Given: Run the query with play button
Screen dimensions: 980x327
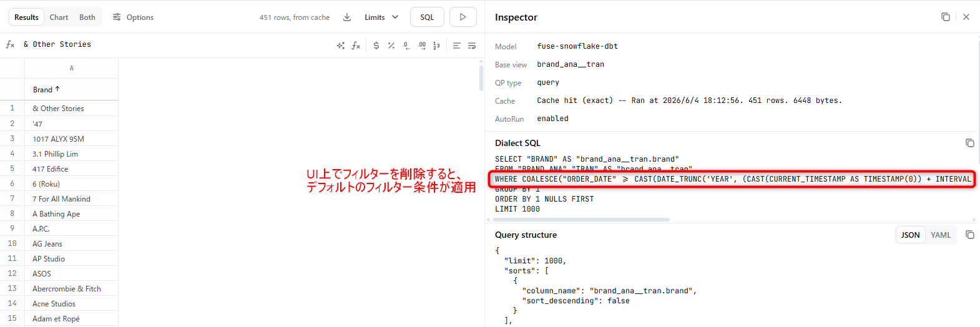Looking at the screenshot, I should pos(463,17).
